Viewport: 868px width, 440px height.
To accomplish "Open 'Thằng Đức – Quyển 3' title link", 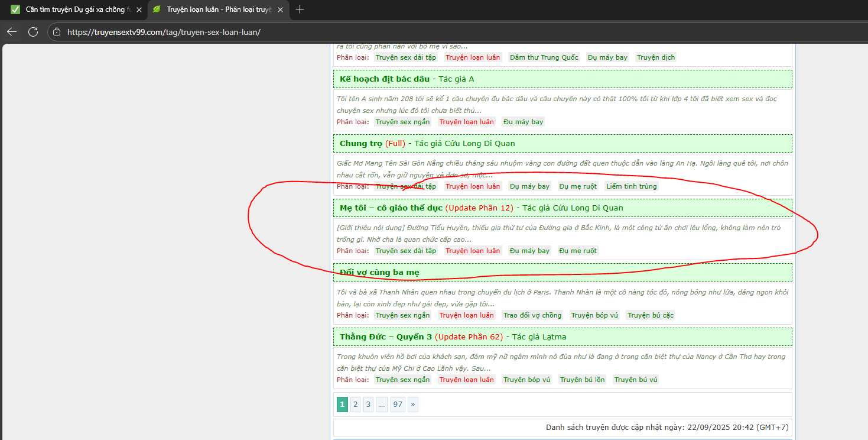I will (x=385, y=337).
